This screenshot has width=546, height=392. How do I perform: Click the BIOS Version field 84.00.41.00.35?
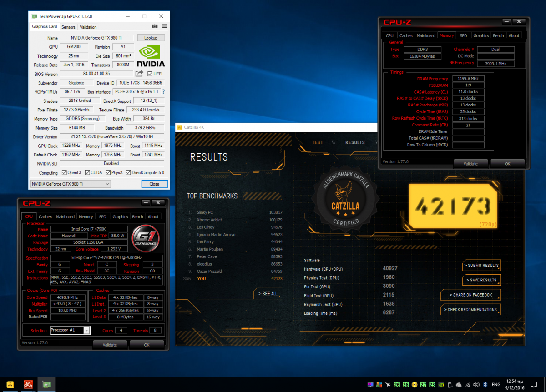(x=96, y=74)
